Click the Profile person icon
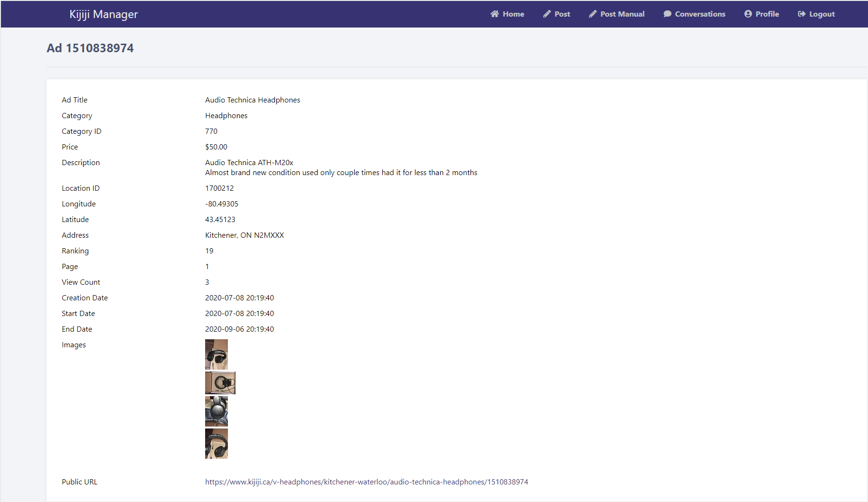Image resolution: width=868 pixels, height=502 pixels. click(x=747, y=14)
